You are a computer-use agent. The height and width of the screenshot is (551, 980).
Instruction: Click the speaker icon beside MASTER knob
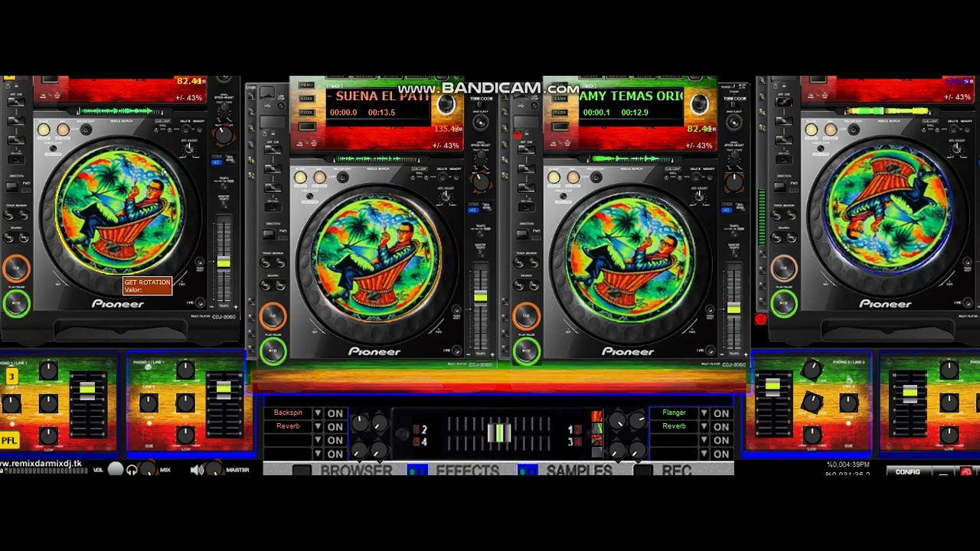[x=198, y=469]
